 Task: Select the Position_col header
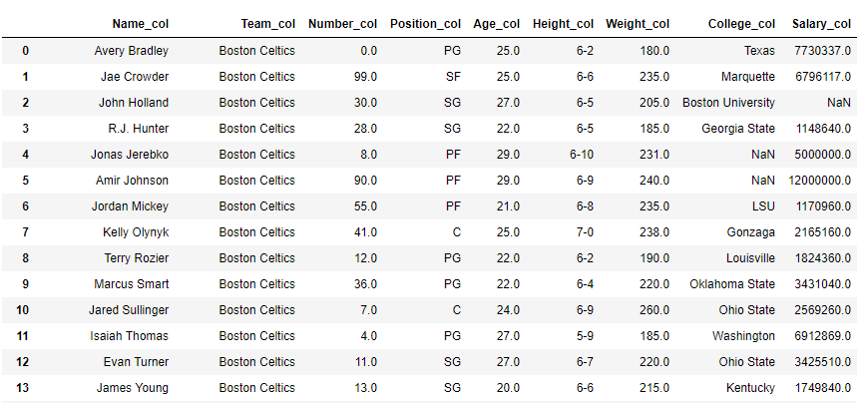click(x=425, y=24)
